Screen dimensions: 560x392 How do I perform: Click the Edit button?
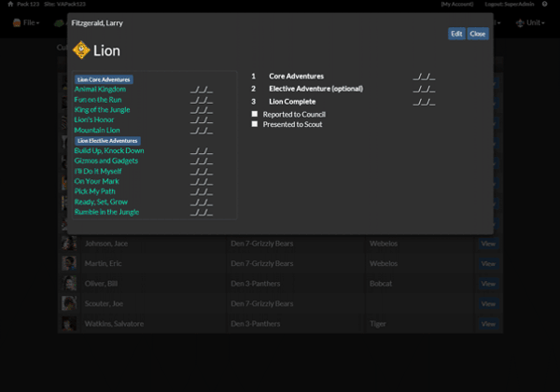point(456,34)
